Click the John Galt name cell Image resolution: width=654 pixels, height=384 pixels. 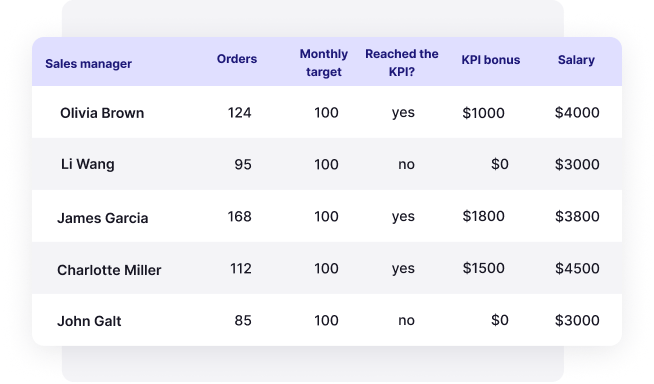(x=89, y=321)
